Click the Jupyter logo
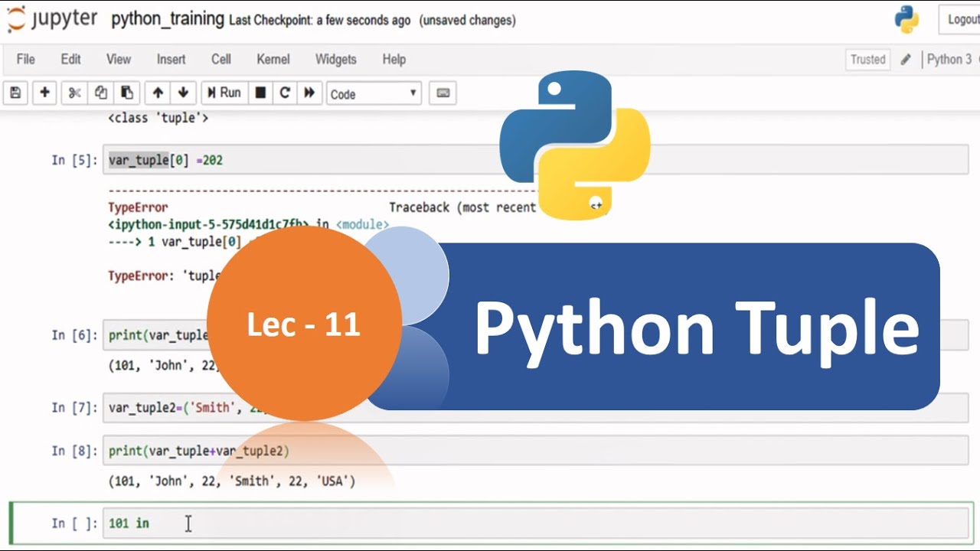Image resolution: width=980 pixels, height=551 pixels. point(52,19)
